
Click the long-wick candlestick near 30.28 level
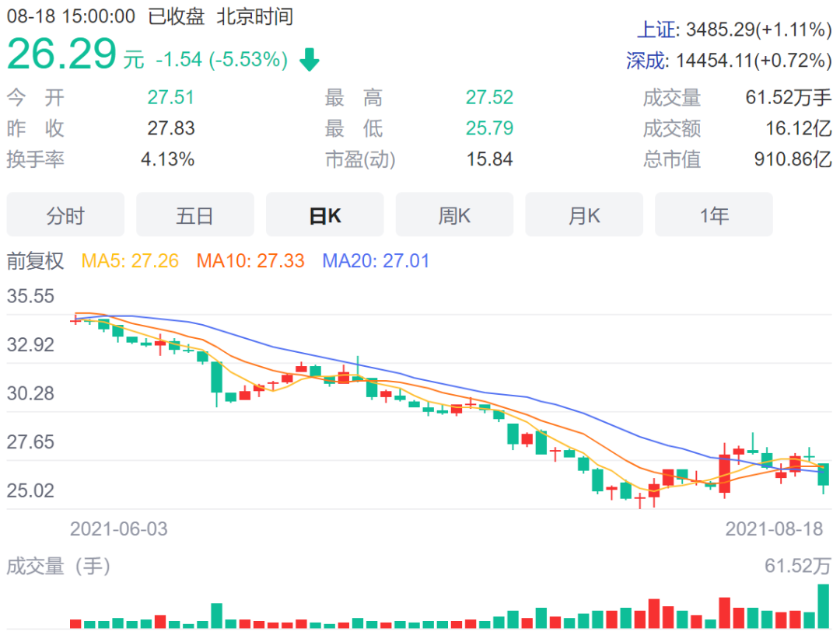click(358, 373)
